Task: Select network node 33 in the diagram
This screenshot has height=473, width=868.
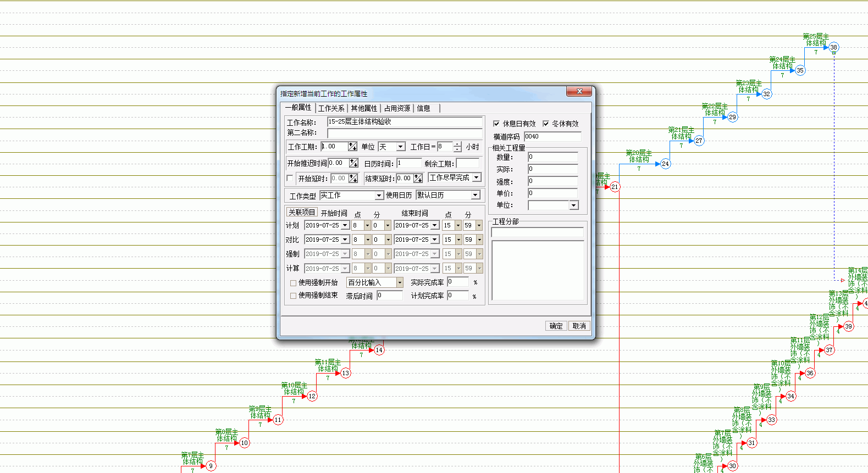Action: coord(771,420)
